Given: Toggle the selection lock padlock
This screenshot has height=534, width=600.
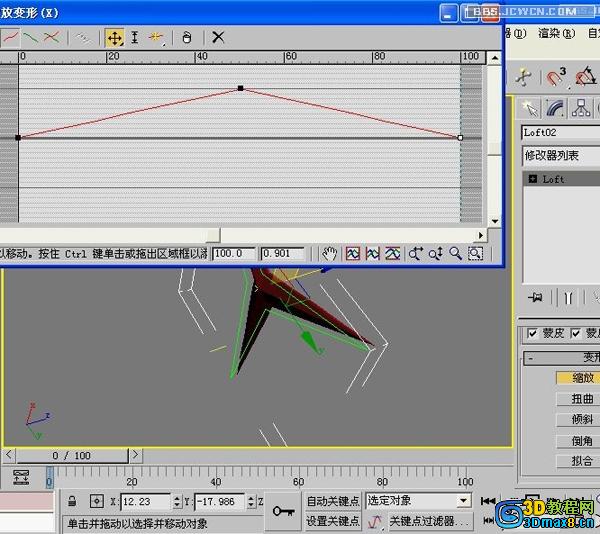Looking at the screenshot, I should click(74, 500).
